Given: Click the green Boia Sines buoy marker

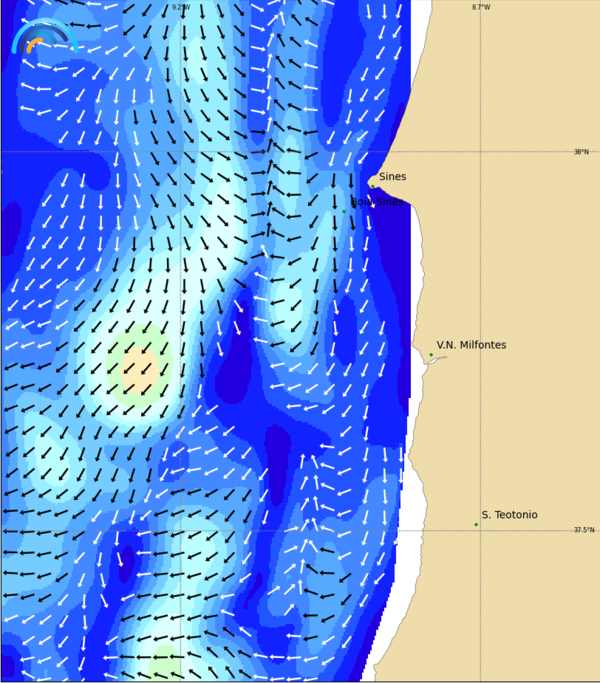Looking at the screenshot, I should tap(344, 211).
